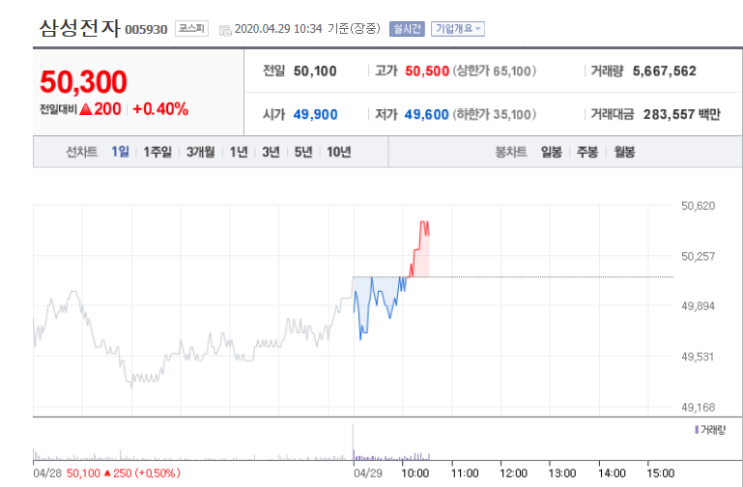Screen dimensions: 743x487
Task: Click the 코스피 market badge
Action: click(x=191, y=28)
